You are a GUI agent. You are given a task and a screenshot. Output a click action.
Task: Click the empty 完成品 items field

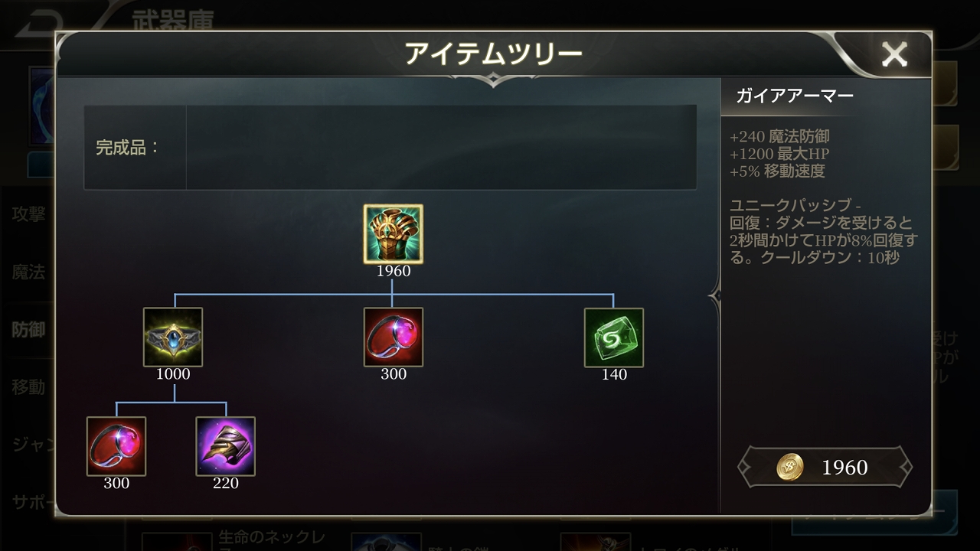441,147
